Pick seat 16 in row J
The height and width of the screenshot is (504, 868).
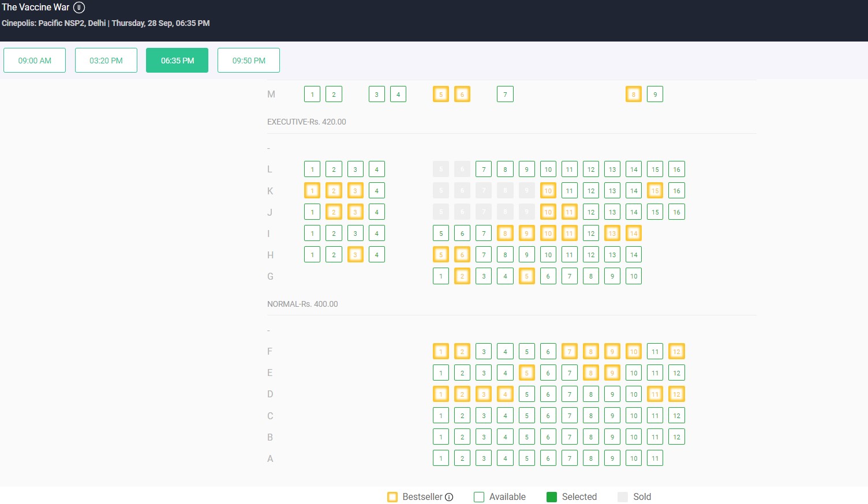(x=676, y=212)
